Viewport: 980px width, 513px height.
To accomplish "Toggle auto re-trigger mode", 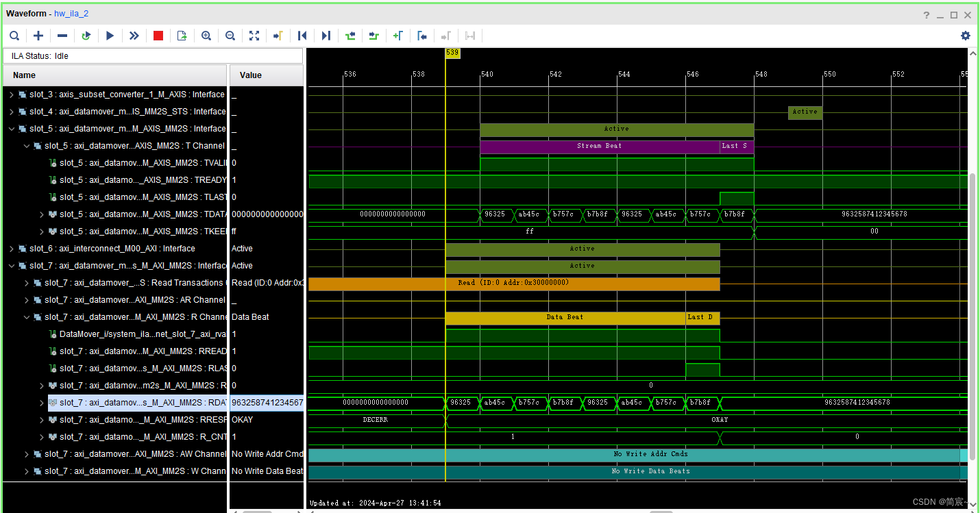I will tap(86, 36).
